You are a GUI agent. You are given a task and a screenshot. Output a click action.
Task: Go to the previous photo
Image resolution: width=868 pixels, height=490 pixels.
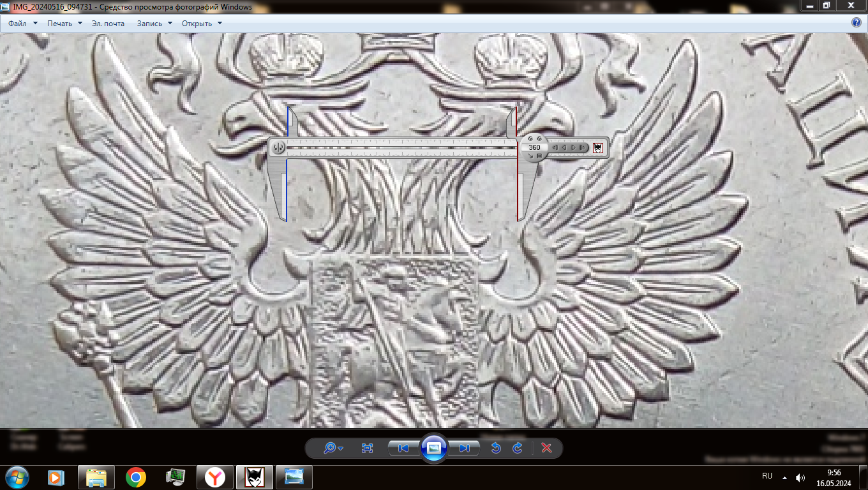403,449
